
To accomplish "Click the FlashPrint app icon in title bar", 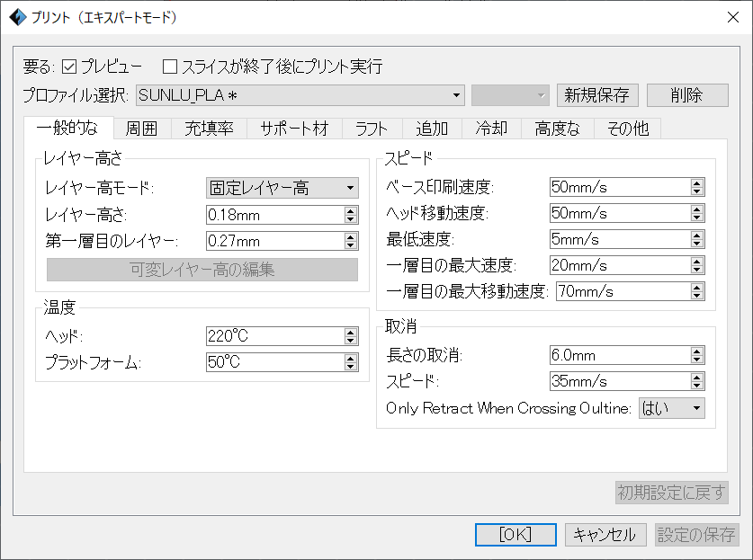I will pyautogui.click(x=17, y=17).
